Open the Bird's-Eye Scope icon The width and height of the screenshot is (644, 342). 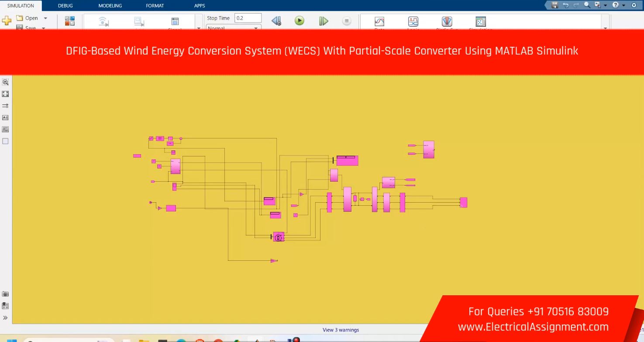(x=447, y=21)
